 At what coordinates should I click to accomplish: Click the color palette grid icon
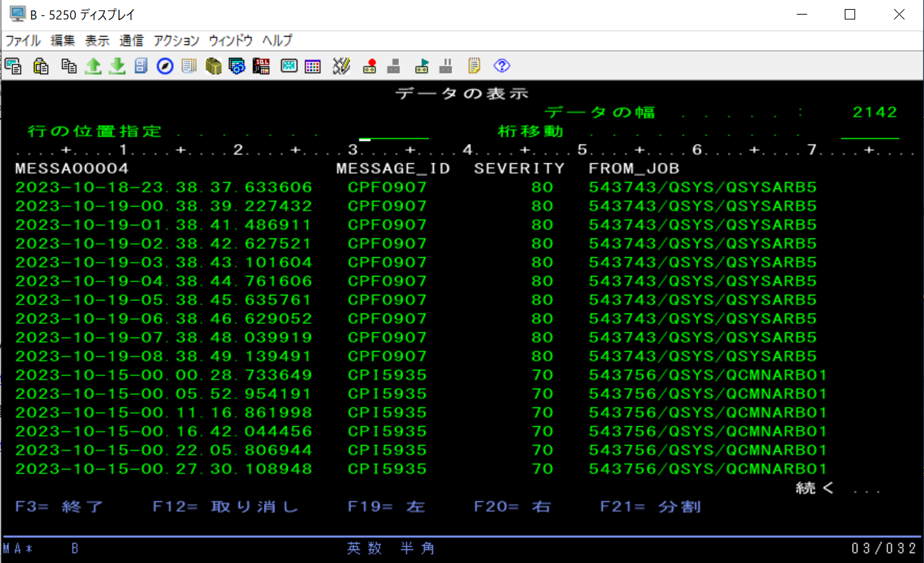coord(312,66)
